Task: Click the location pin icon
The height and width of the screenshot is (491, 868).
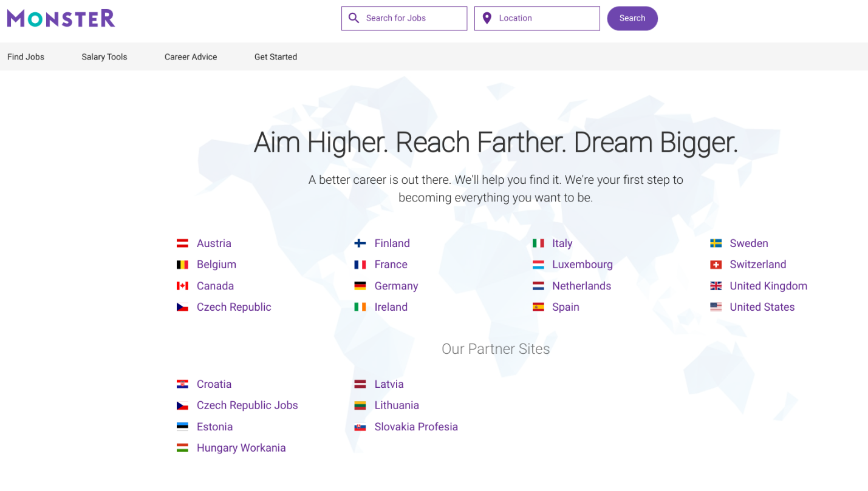Action: pyautogui.click(x=487, y=18)
